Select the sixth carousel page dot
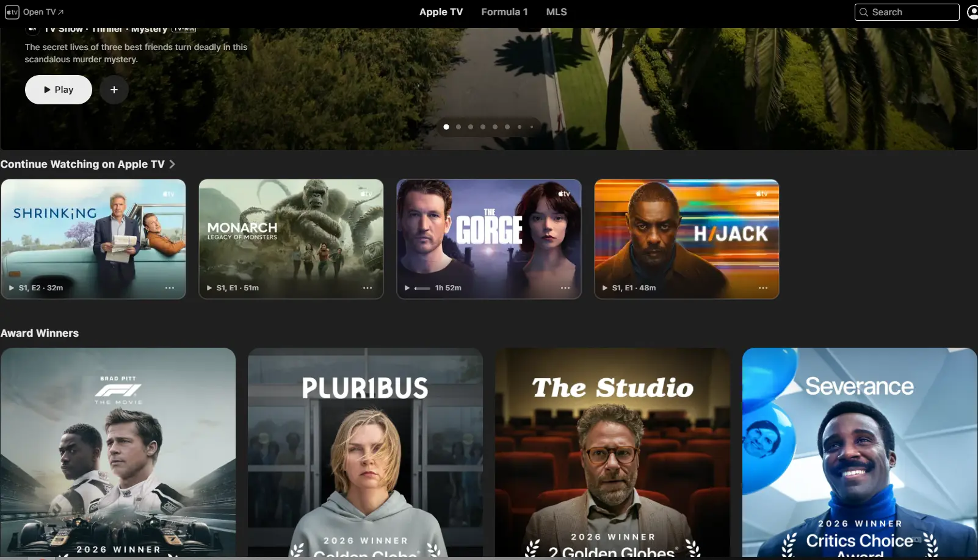 507,127
